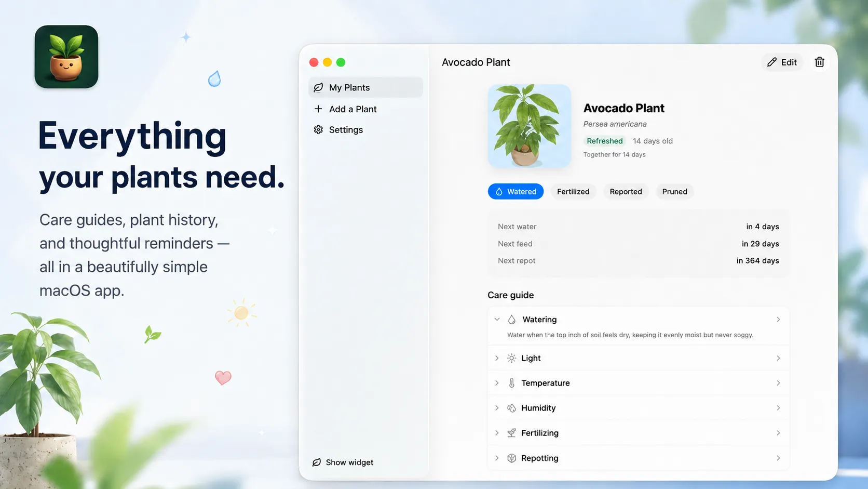Toggle the Watered filter pill

[x=516, y=192]
